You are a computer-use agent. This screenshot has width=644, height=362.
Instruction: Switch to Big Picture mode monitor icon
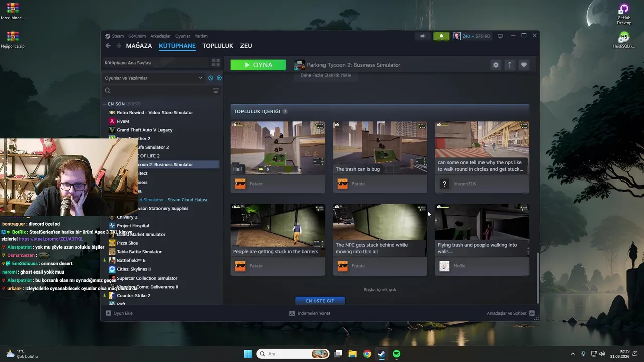[500, 36]
